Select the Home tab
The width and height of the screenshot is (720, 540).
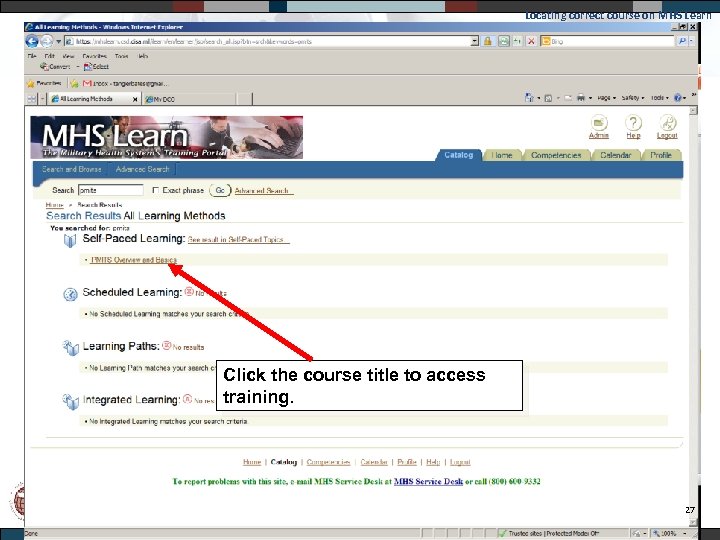tap(502, 155)
